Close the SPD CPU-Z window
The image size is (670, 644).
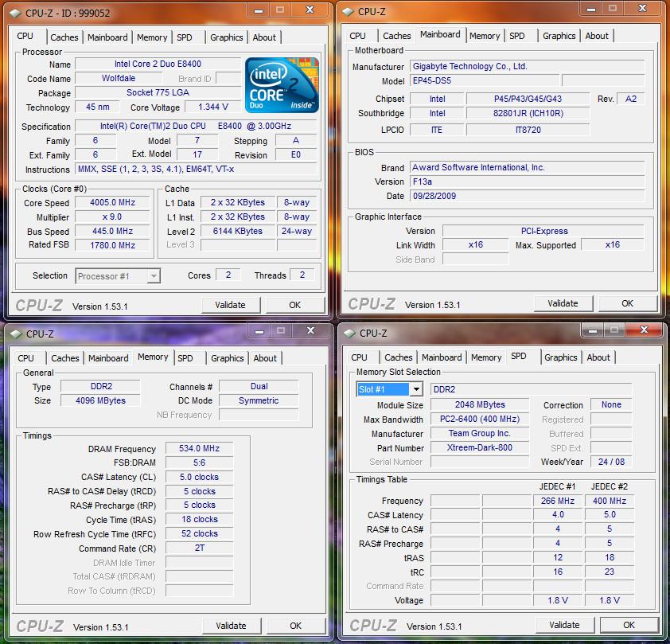(x=644, y=330)
